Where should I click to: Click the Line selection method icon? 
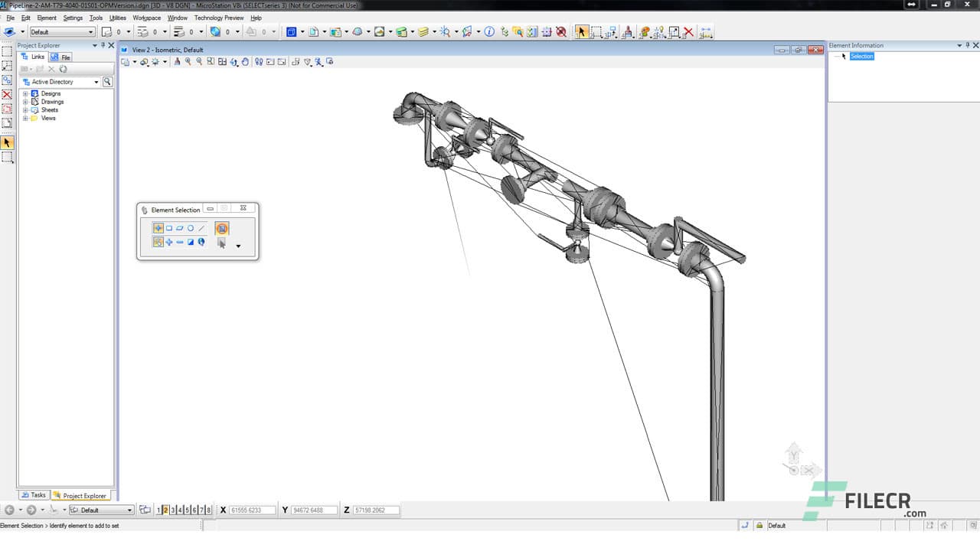(202, 228)
